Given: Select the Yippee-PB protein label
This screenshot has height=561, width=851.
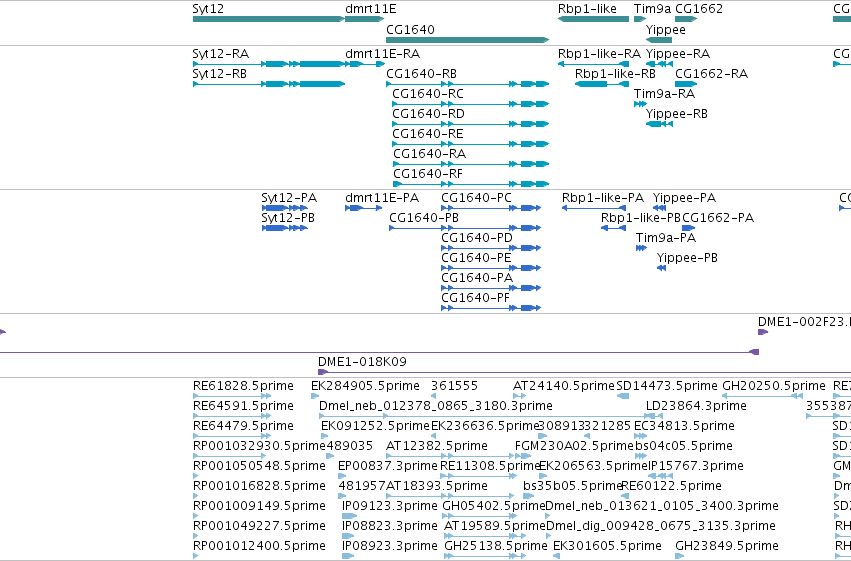Looking at the screenshot, I should point(687,258).
